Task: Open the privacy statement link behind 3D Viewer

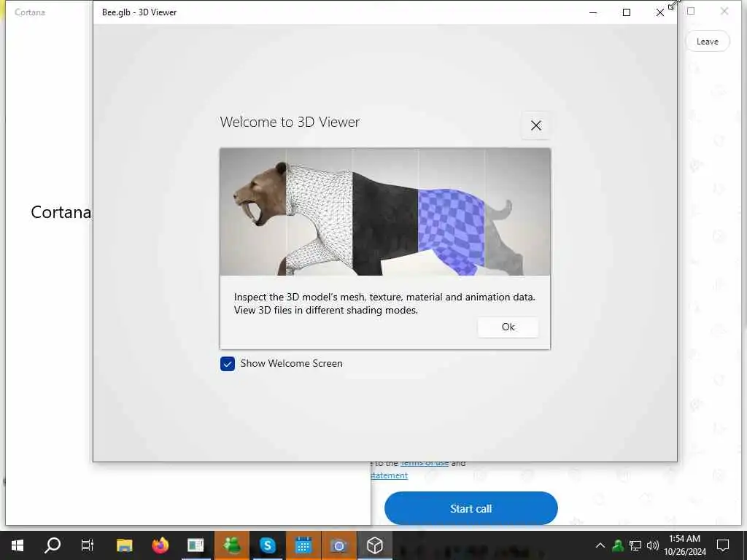Action: (x=390, y=475)
